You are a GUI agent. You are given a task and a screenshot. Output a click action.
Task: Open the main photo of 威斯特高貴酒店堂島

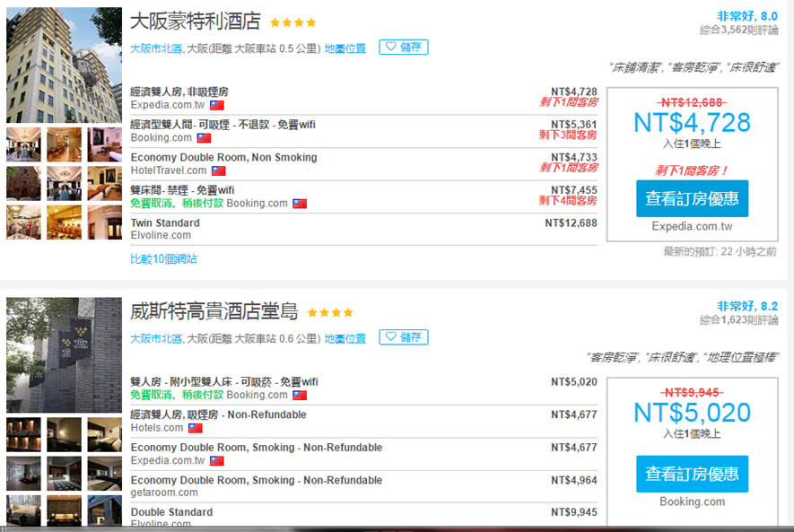click(64, 354)
